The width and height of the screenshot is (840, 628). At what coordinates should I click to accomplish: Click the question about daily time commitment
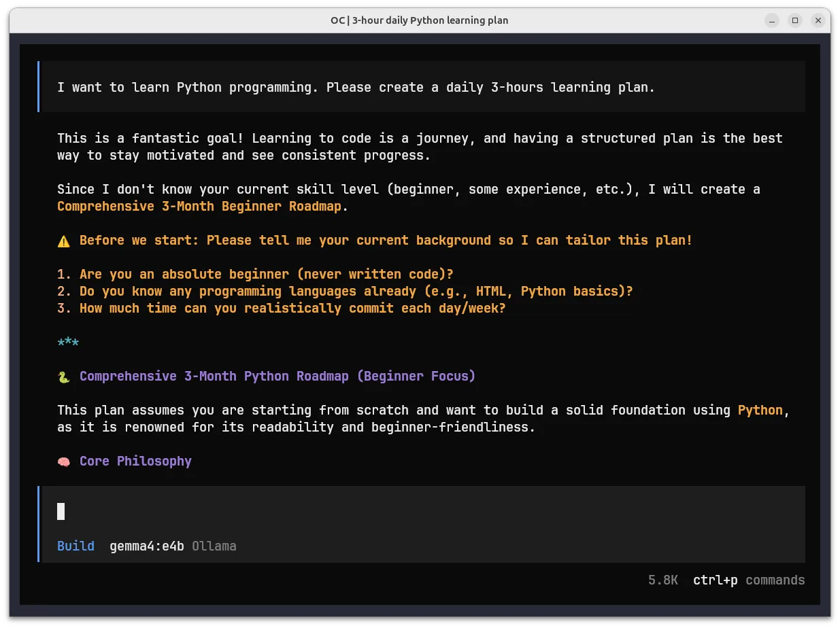(x=292, y=309)
